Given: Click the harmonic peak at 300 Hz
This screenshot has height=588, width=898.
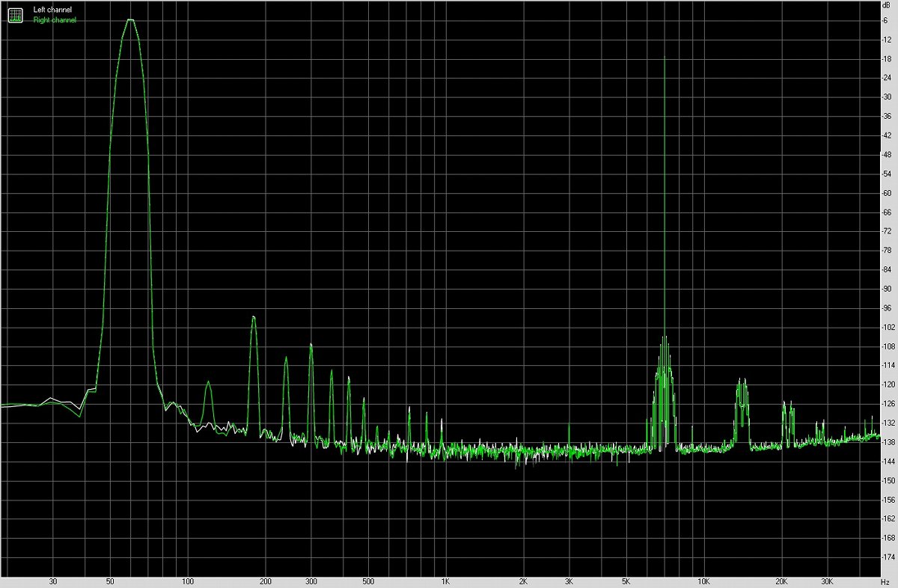Looking at the screenshot, I should [311, 344].
